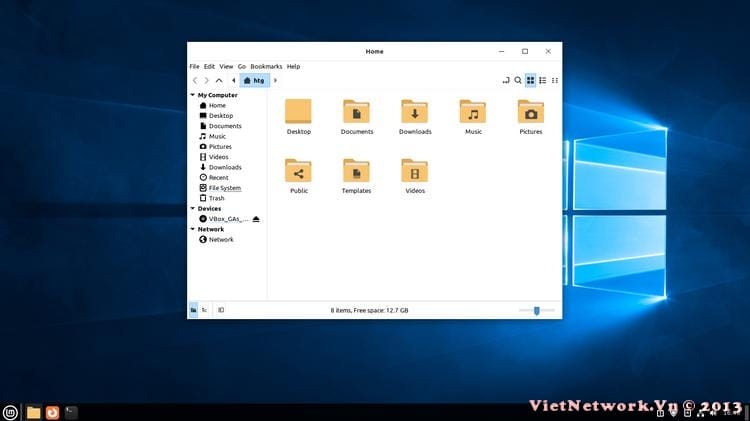Image resolution: width=750 pixels, height=421 pixels.
Task: Switch to list view in toolbar
Action: click(543, 80)
